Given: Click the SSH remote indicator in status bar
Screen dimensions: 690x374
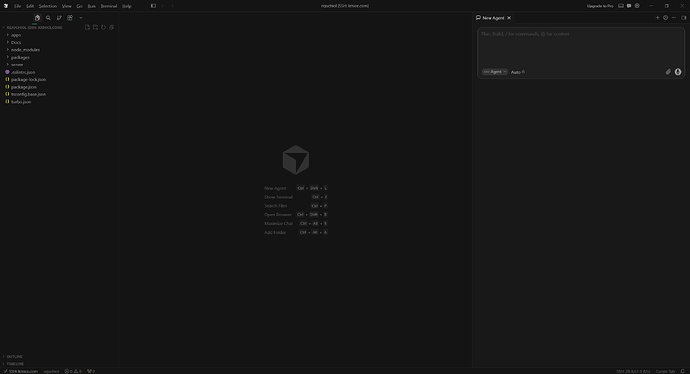Looking at the screenshot, I should coord(20,371).
